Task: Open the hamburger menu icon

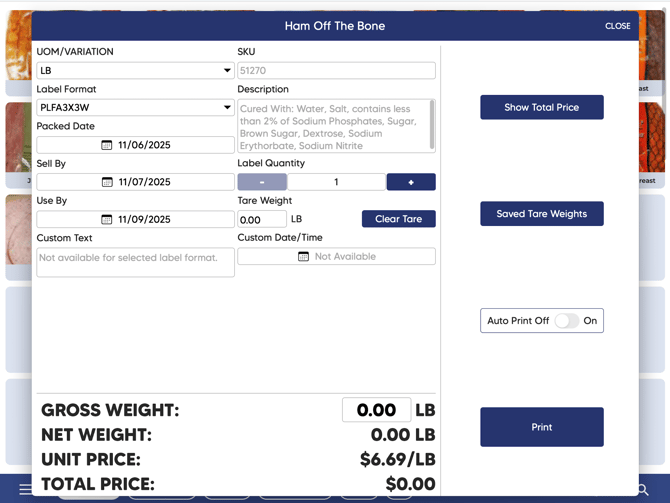Action: [x=25, y=490]
